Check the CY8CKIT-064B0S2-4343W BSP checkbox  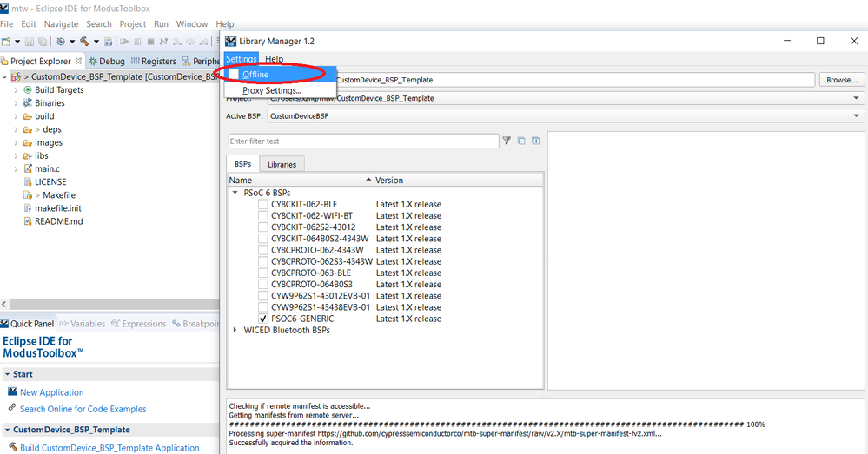click(x=263, y=239)
